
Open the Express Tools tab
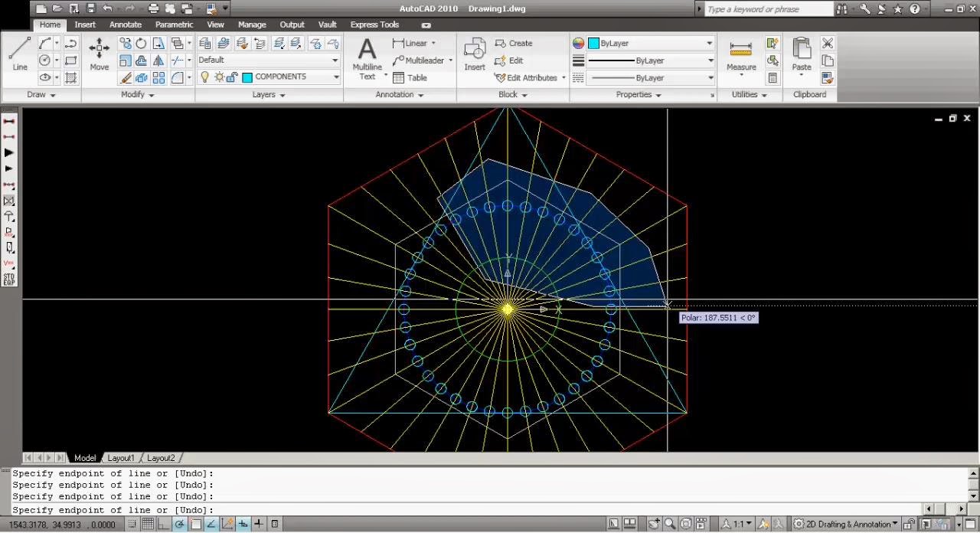tap(374, 24)
